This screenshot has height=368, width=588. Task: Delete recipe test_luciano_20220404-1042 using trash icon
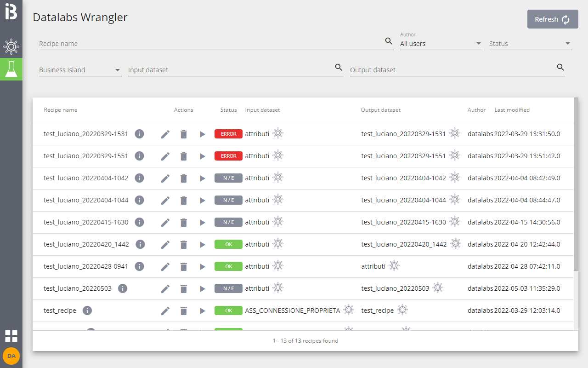(x=184, y=178)
